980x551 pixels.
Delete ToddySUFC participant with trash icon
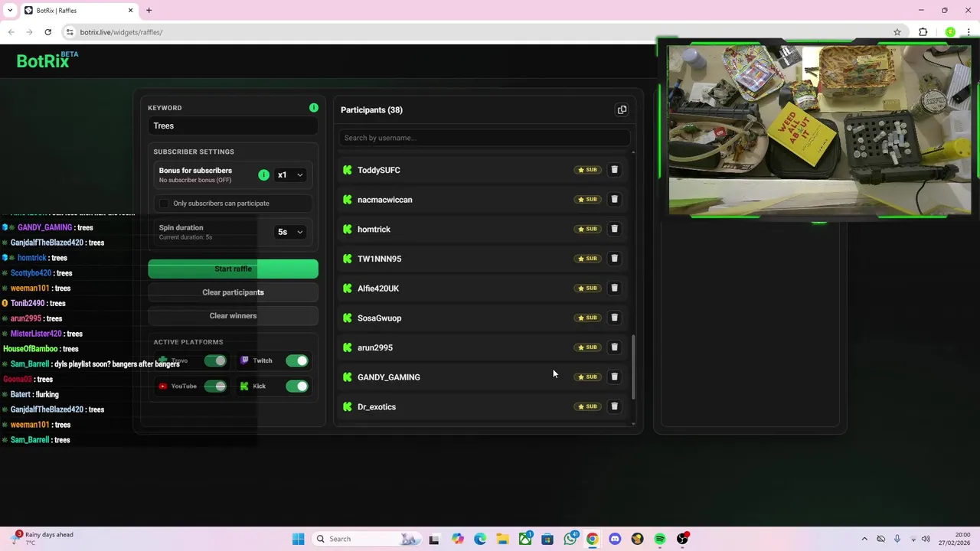pos(614,170)
